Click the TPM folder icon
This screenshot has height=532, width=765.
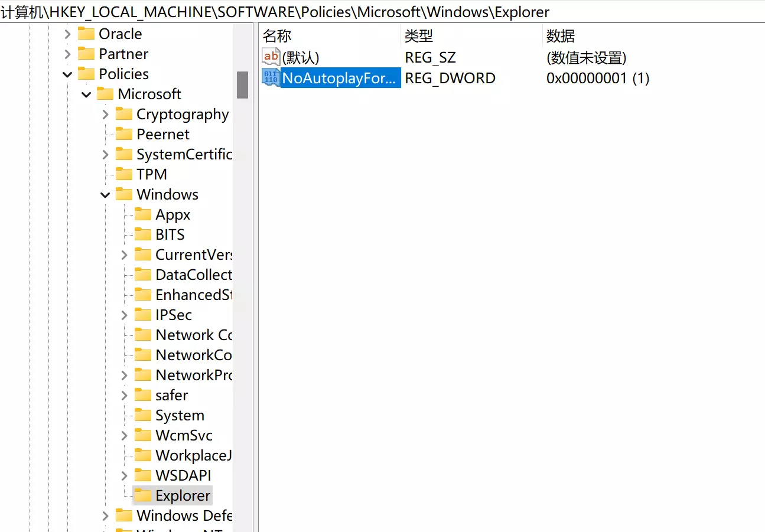coord(124,174)
